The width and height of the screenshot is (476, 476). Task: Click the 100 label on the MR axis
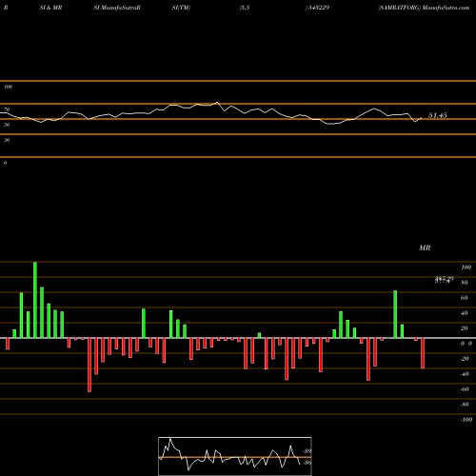pos(466,268)
